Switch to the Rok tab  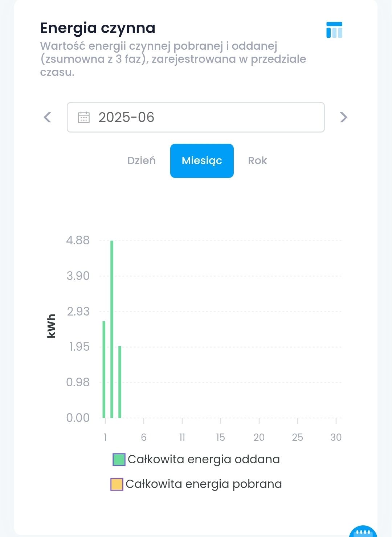click(x=257, y=161)
